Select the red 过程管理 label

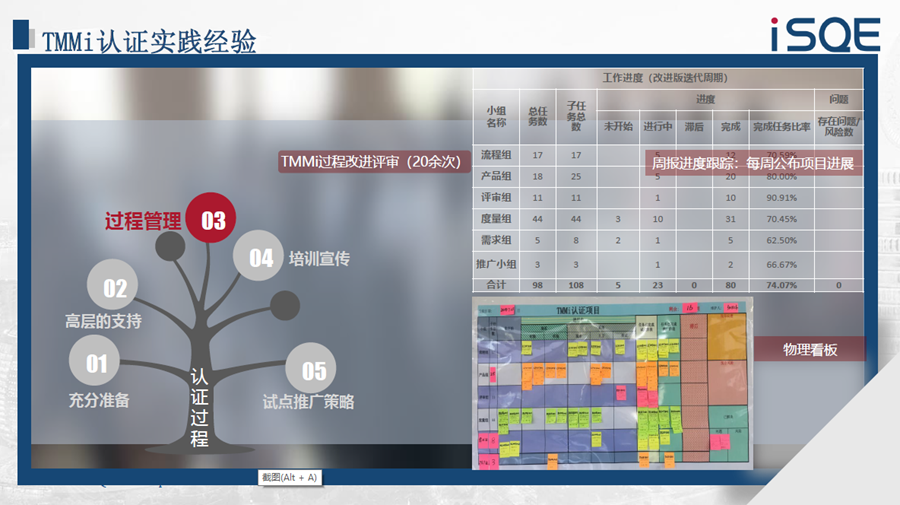point(142,221)
